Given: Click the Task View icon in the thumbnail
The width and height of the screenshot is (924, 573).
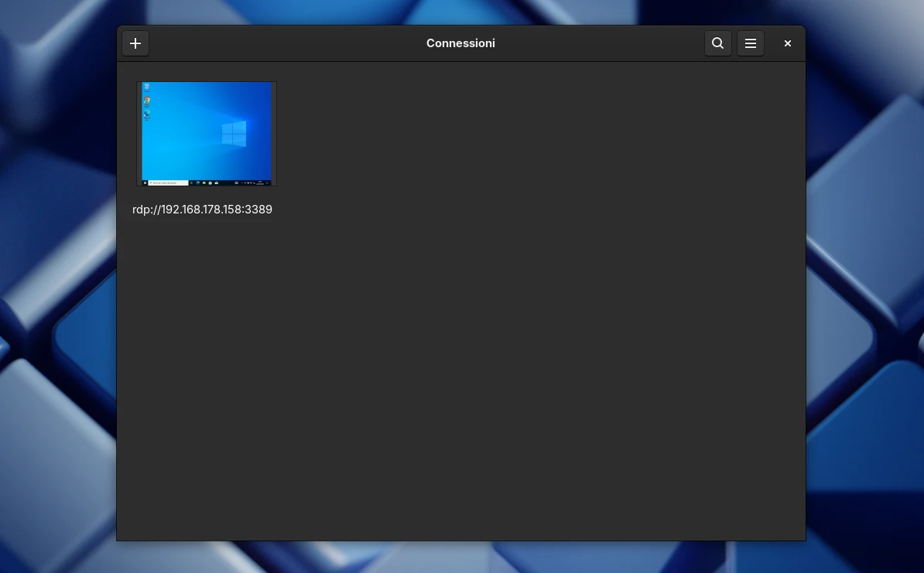Looking at the screenshot, I should coord(191,182).
